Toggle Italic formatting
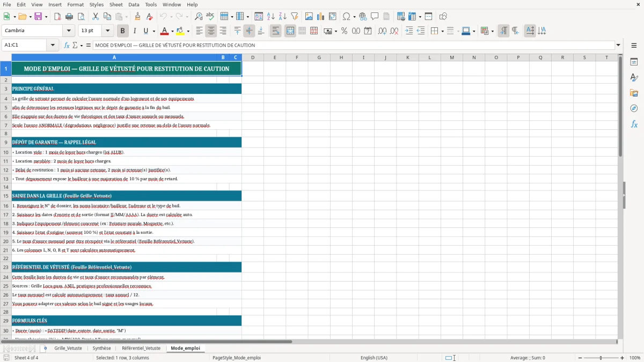 [x=135, y=31]
